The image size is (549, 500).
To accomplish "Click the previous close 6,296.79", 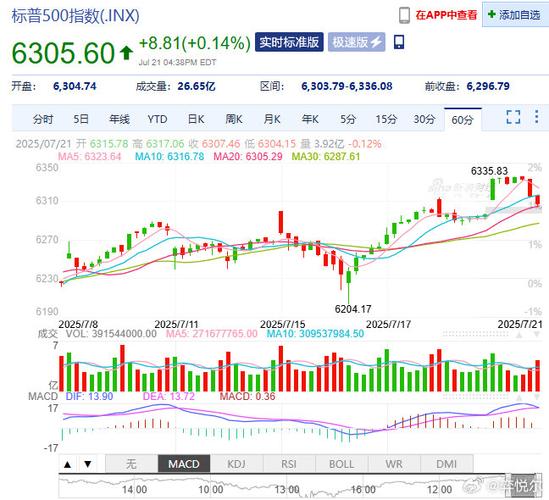I will (488, 86).
